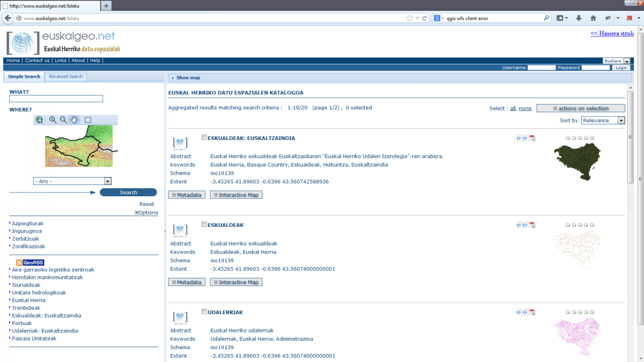Viewport: 644px width, 362px height.
Task: Expand the search Options section
Action: (x=147, y=213)
